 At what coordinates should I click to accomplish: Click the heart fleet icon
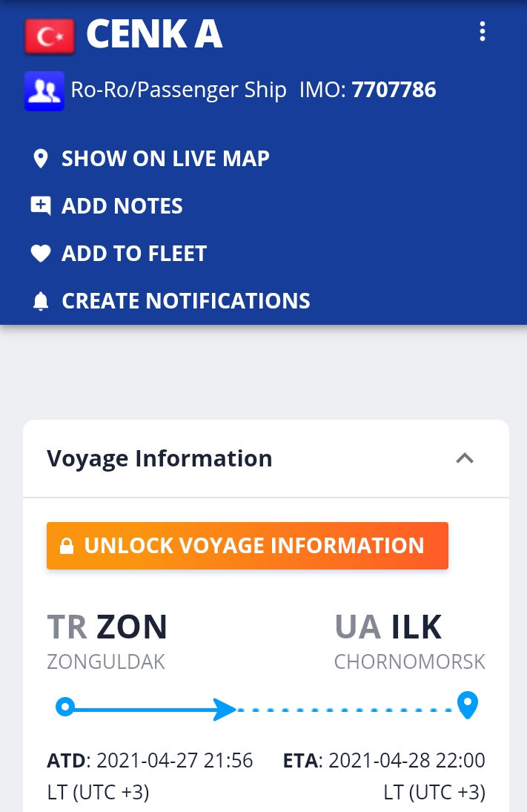point(40,253)
